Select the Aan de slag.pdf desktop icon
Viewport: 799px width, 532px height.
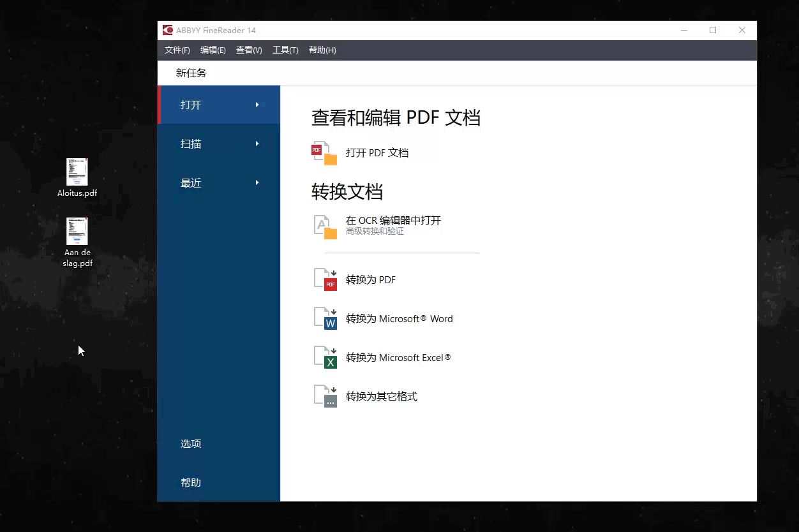point(77,231)
